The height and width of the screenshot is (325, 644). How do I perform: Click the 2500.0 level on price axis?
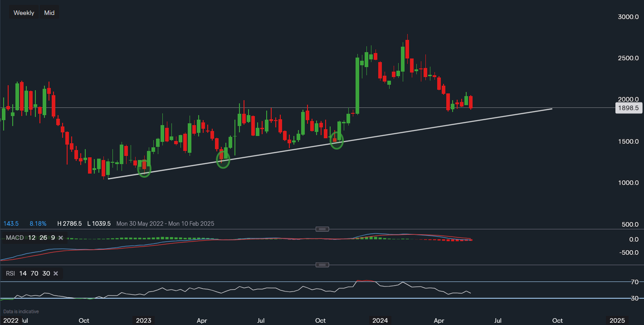[630, 58]
